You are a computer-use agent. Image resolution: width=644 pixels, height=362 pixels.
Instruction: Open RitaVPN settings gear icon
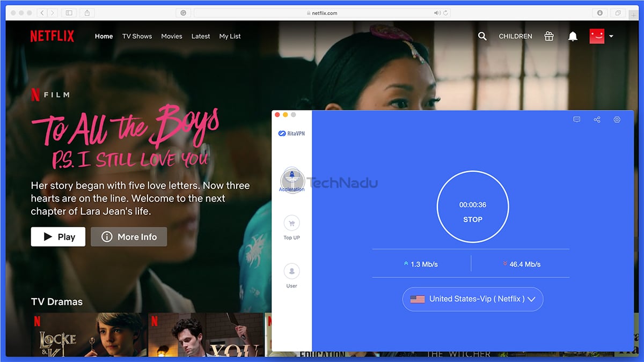pos(617,120)
